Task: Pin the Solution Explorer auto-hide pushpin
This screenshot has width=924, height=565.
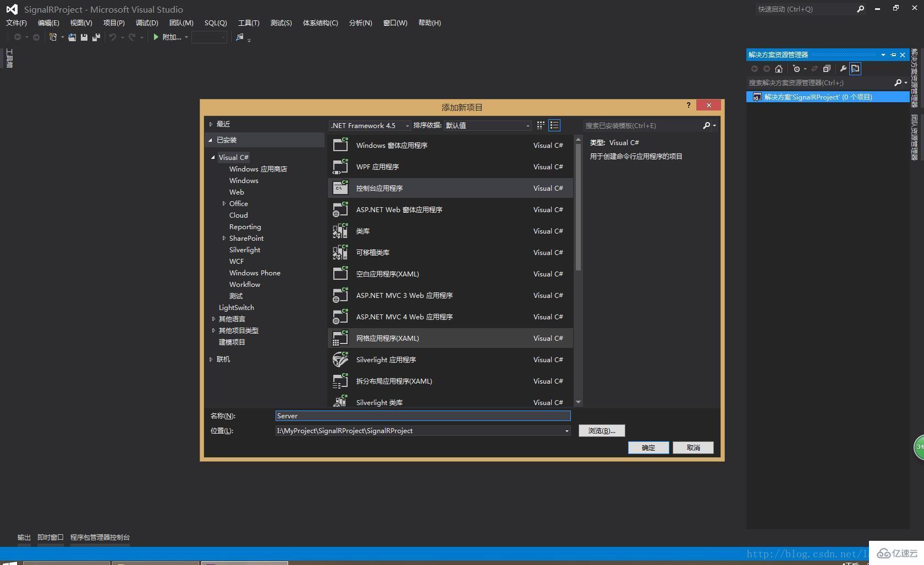Action: click(x=893, y=54)
